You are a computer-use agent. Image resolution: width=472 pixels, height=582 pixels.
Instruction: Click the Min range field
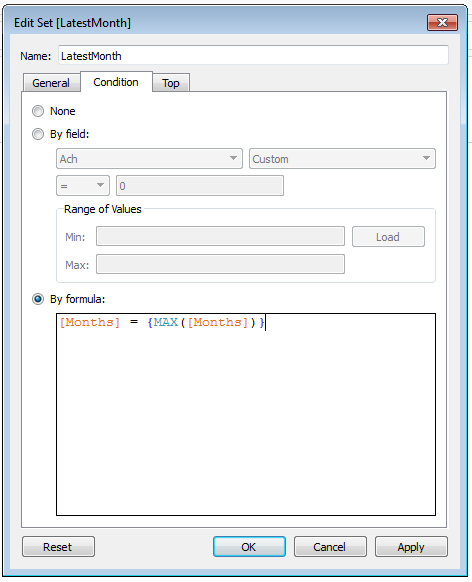click(220, 236)
